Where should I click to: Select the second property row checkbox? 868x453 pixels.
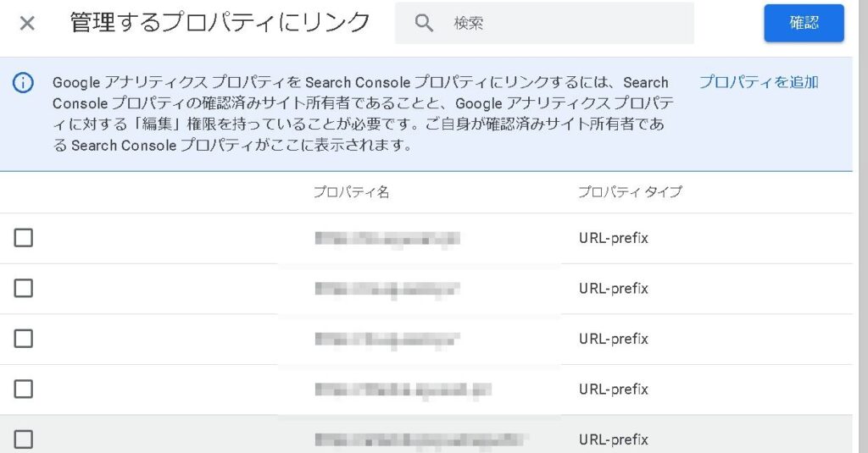pyautogui.click(x=24, y=289)
